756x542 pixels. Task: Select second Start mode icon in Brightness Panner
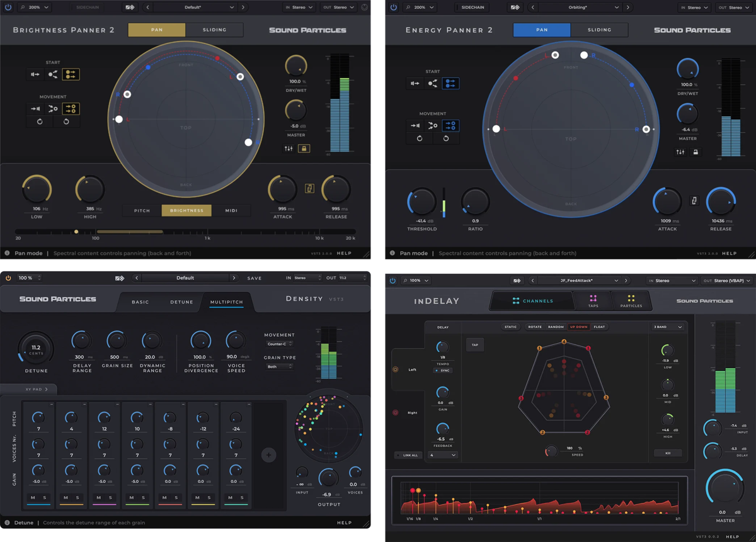tap(53, 74)
